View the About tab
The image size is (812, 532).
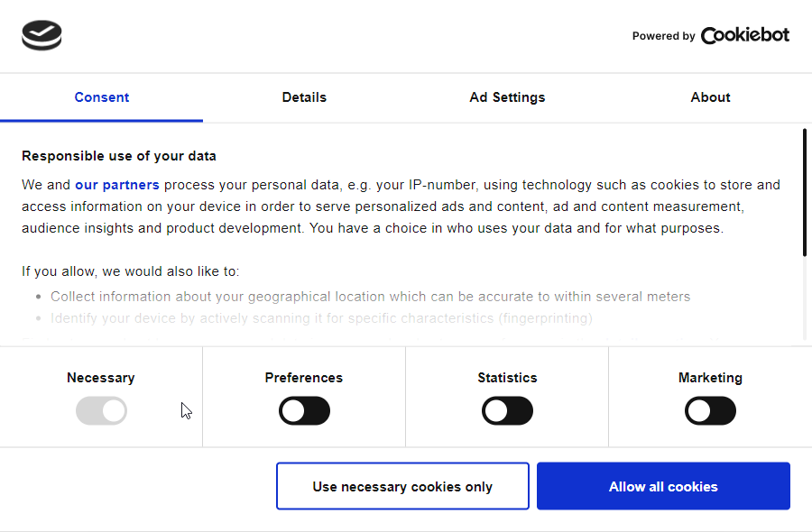click(x=710, y=97)
